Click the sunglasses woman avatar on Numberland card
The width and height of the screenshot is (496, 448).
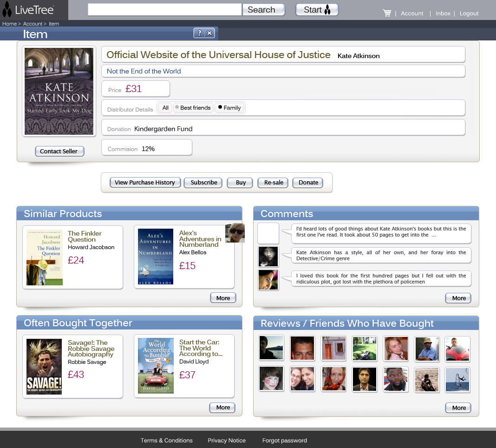coord(235,233)
